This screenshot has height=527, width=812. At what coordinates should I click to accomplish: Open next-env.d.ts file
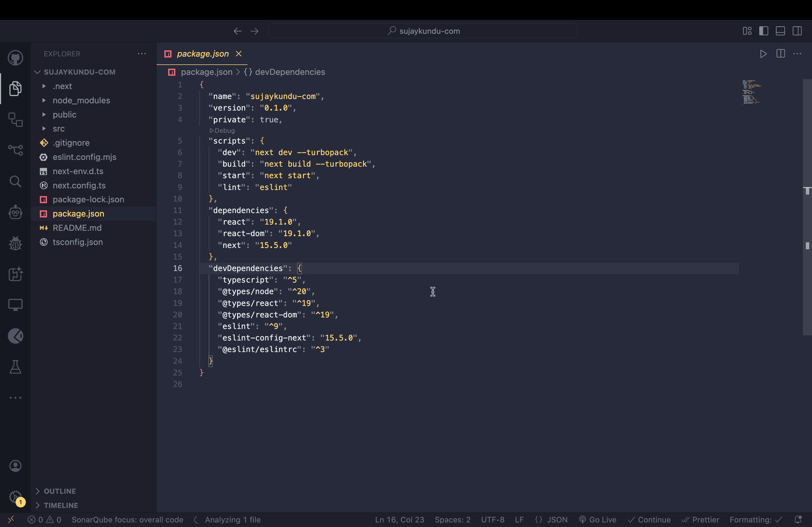(78, 171)
